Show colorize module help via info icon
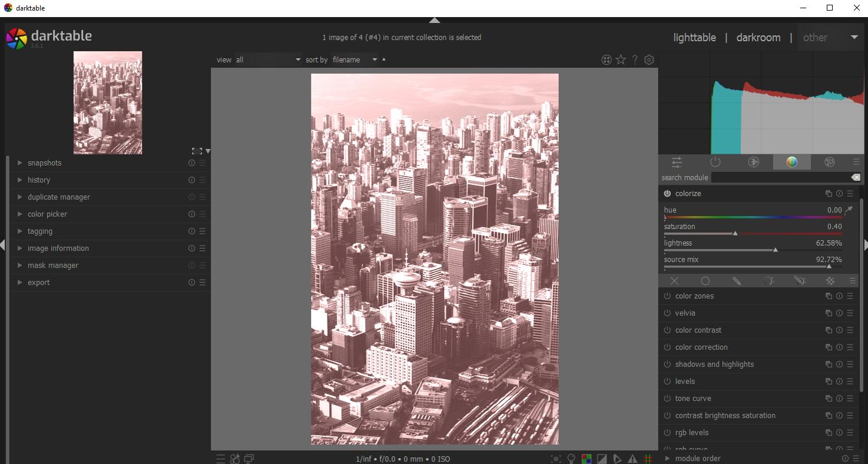The image size is (868, 464). [839, 193]
